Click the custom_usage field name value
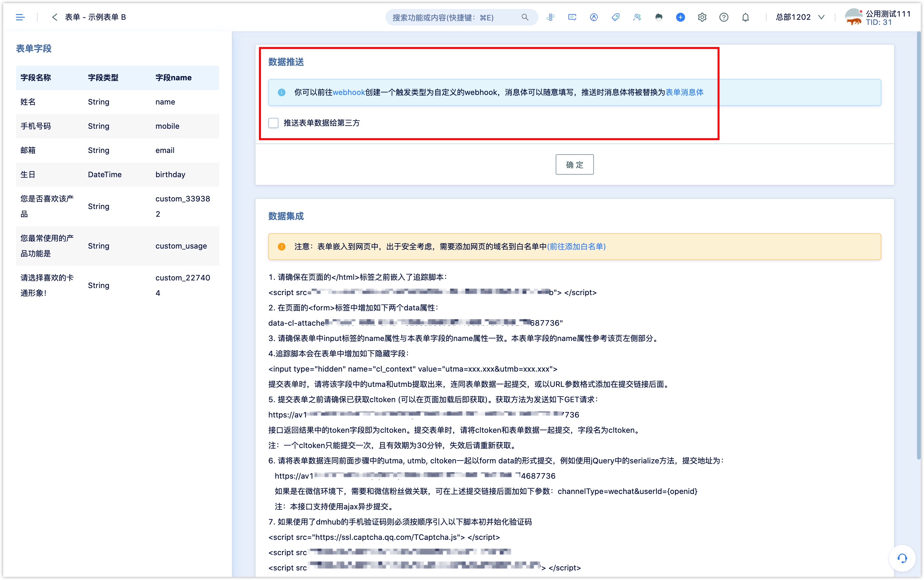Screen dimensions: 924x580 pyautogui.click(x=181, y=246)
